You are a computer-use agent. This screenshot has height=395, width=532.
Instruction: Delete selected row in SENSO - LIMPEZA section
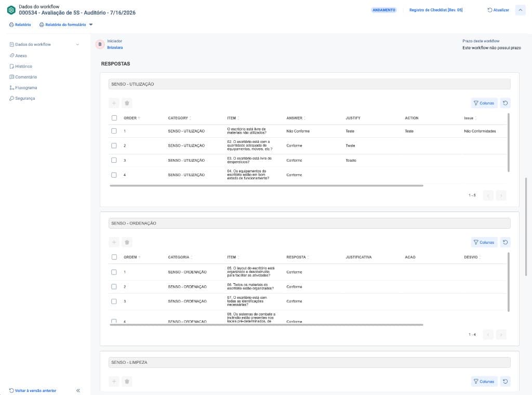coord(127,381)
